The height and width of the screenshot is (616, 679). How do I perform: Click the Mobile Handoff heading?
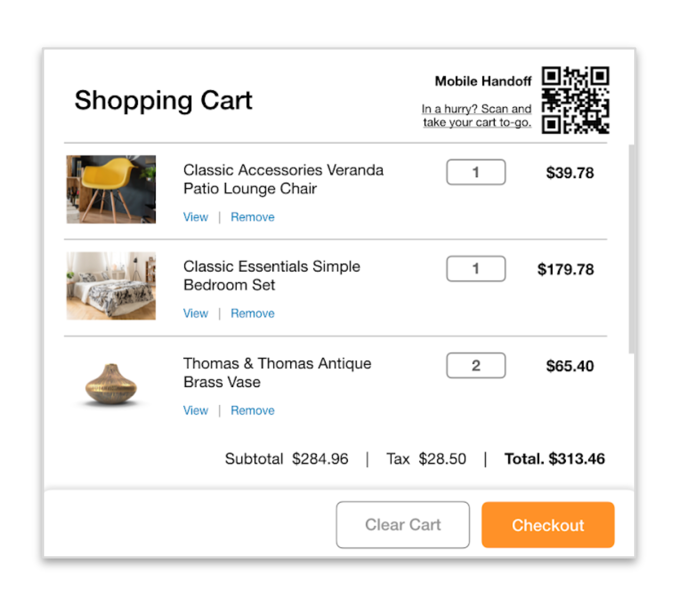point(483,81)
